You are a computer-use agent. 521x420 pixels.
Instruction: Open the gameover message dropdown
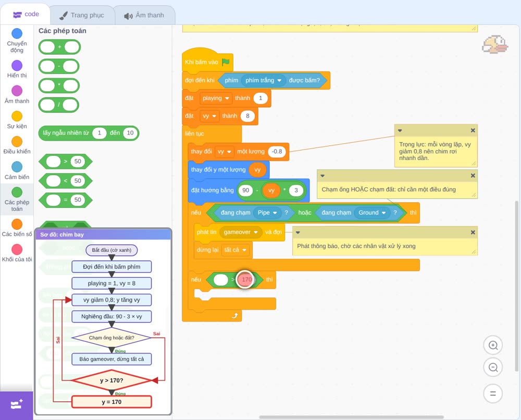pos(241,232)
